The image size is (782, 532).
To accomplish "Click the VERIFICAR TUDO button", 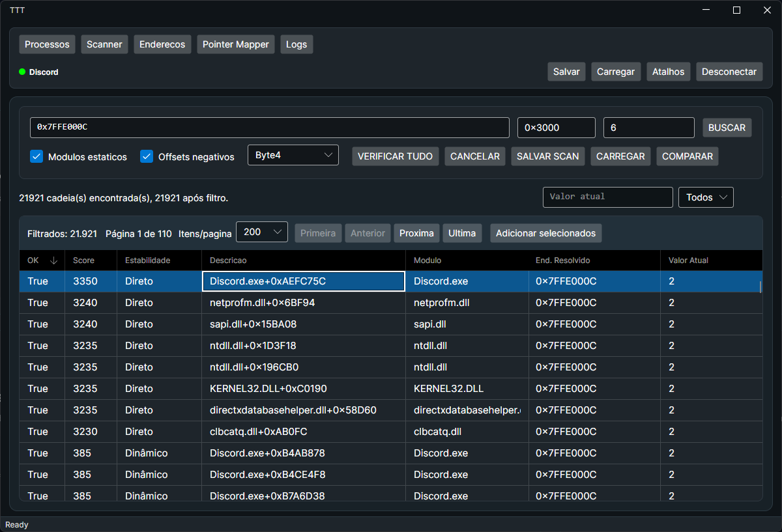I will [x=395, y=156].
